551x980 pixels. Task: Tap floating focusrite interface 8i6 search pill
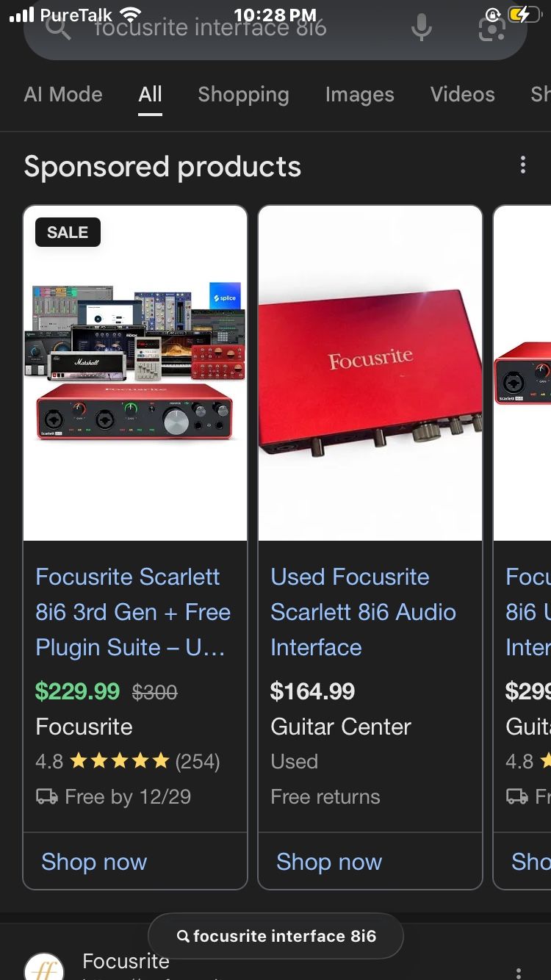(275, 936)
